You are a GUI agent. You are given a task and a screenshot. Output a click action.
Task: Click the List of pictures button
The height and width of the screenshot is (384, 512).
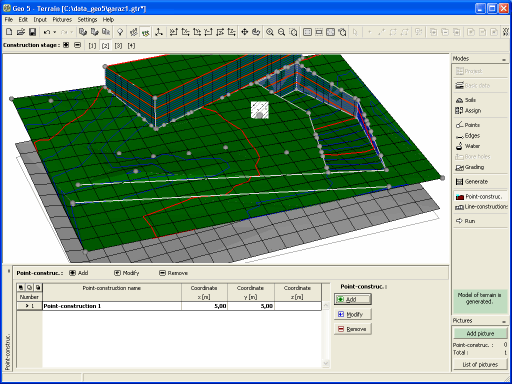pyautogui.click(x=480, y=364)
